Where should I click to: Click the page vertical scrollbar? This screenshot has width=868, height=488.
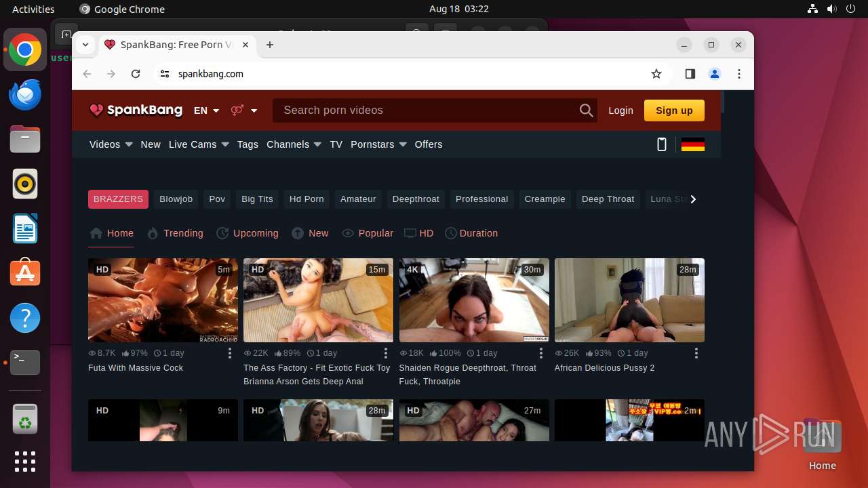(724, 102)
